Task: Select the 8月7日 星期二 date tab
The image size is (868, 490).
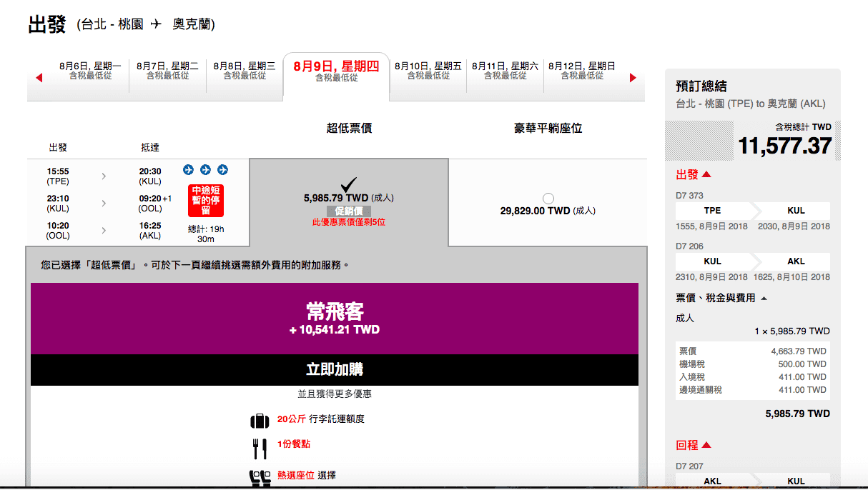Action: point(167,71)
